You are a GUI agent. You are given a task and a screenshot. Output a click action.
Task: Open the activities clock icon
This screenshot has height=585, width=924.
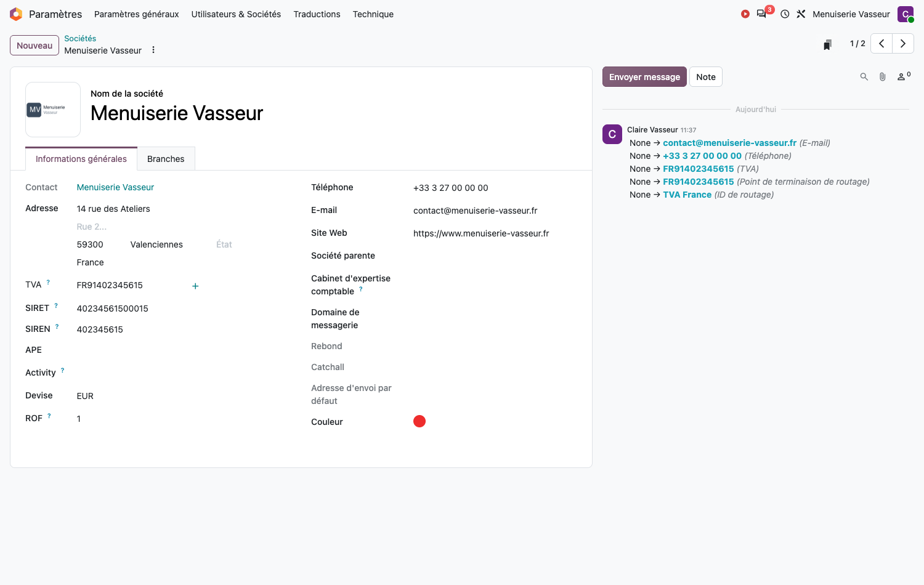tap(785, 14)
